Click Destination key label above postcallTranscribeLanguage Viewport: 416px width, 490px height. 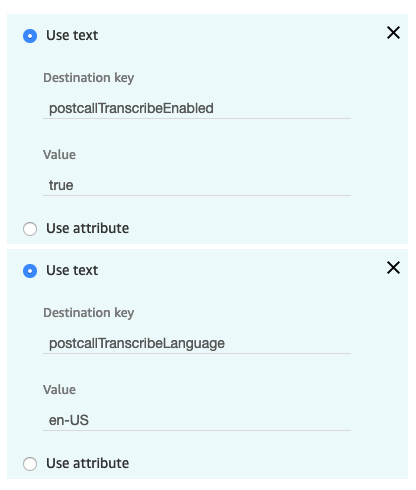point(89,313)
